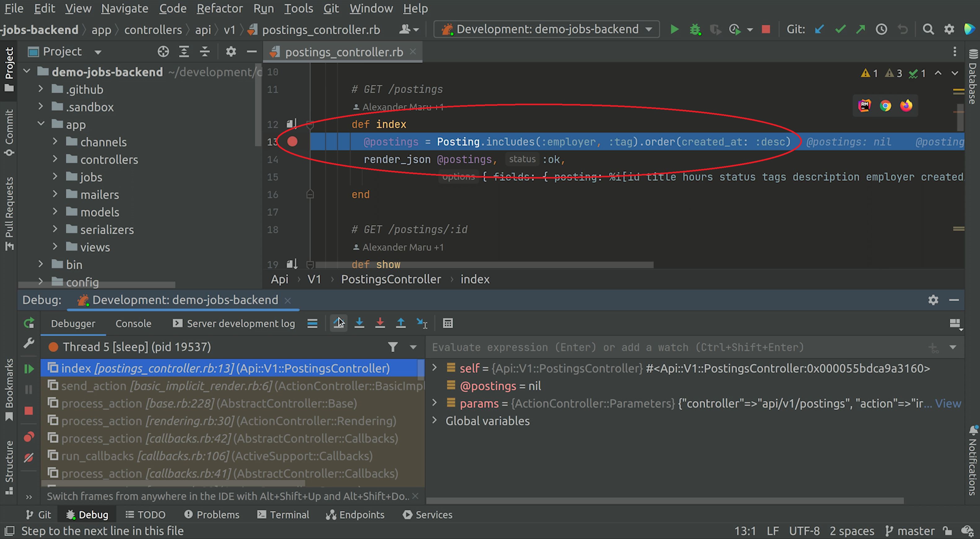Resume program with the green play-bar icon

pyautogui.click(x=29, y=368)
